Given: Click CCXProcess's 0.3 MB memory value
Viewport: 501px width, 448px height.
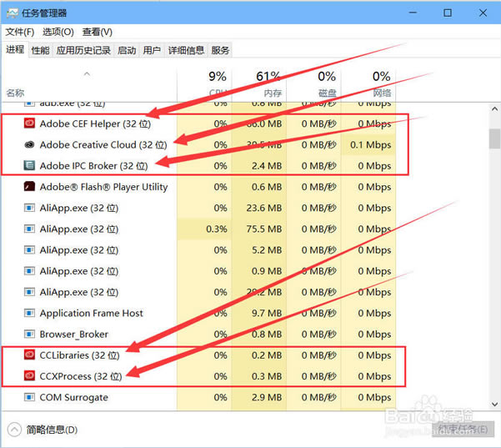Looking at the screenshot, I should tap(267, 376).
